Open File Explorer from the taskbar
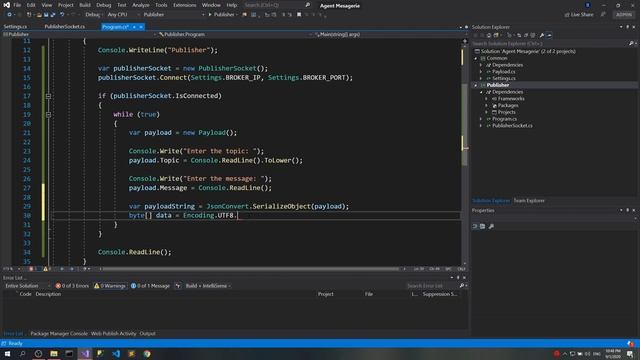 tap(54, 353)
